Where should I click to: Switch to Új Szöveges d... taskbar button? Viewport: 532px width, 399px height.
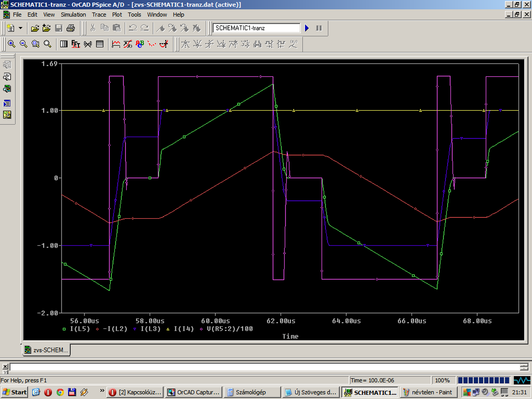pos(310,392)
